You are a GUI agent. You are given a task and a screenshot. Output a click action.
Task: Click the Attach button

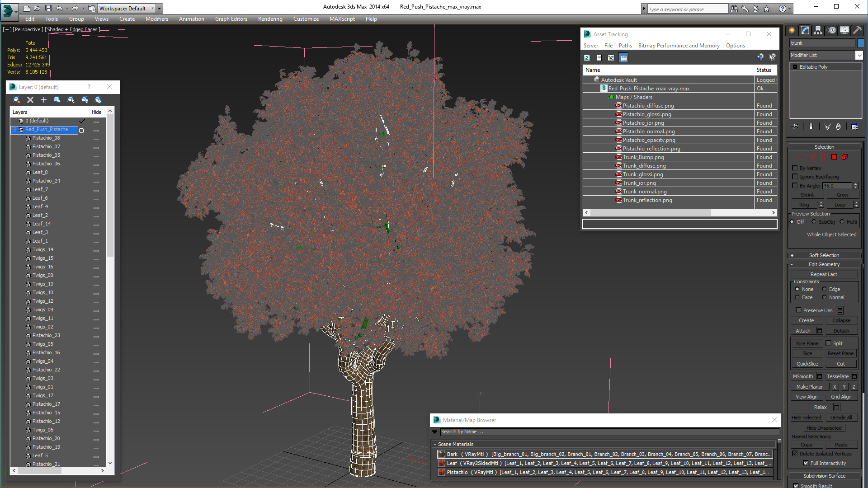(803, 331)
